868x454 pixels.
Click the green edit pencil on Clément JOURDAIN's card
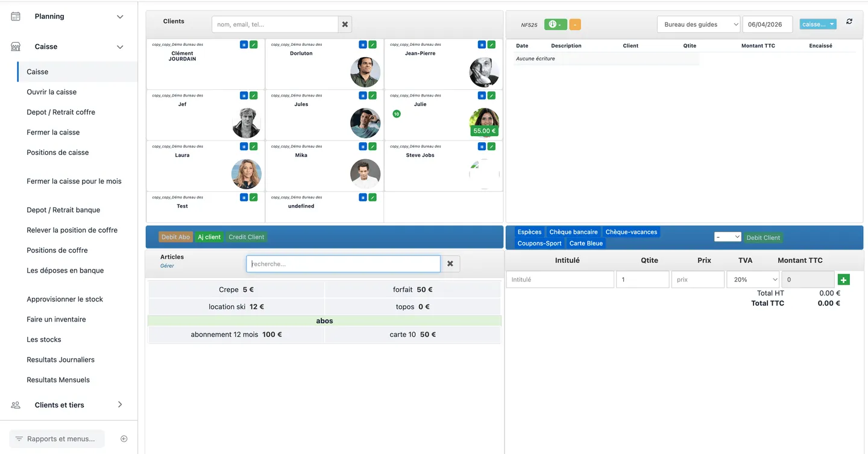point(254,45)
